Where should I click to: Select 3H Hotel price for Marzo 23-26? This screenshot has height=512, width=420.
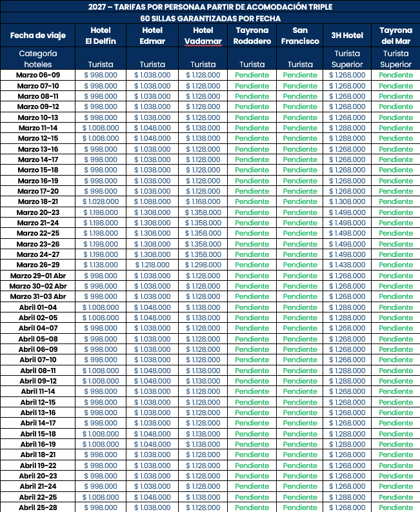tap(347, 244)
